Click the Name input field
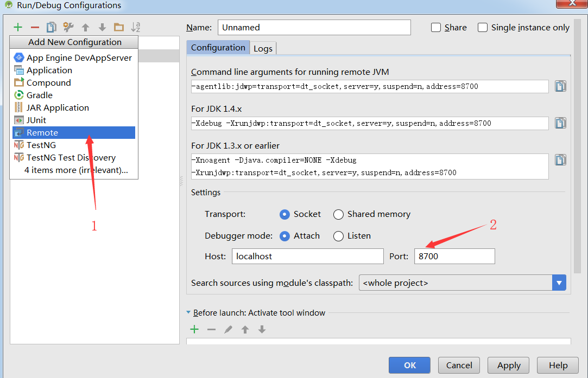588x378 pixels. (x=314, y=27)
